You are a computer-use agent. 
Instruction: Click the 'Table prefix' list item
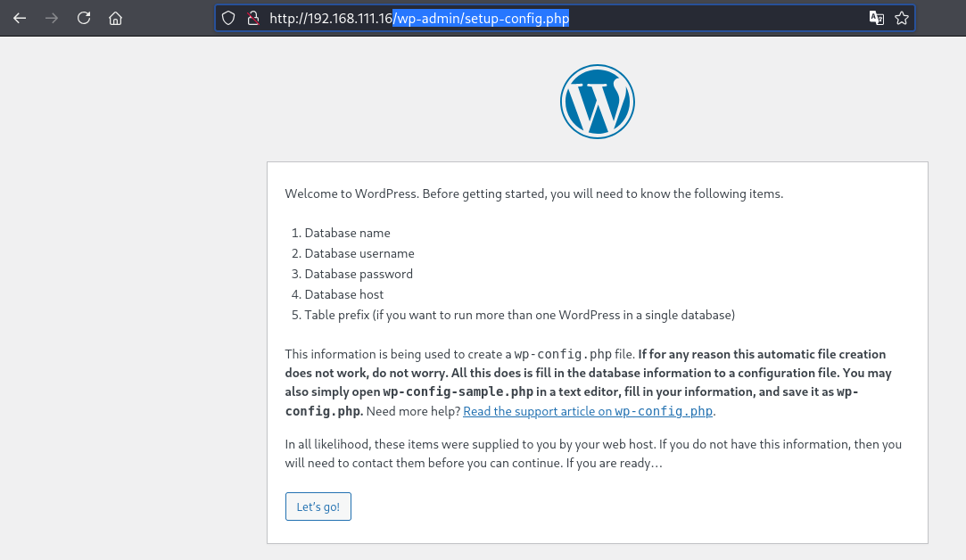[x=519, y=315]
